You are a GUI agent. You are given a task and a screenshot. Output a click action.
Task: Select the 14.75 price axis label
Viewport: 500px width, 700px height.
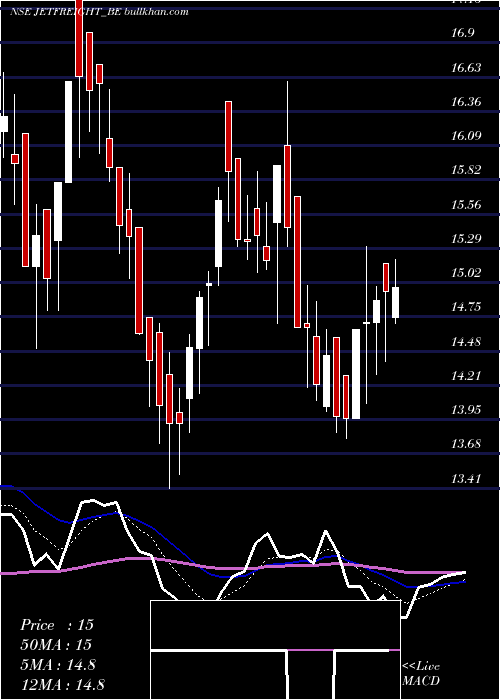point(466,307)
